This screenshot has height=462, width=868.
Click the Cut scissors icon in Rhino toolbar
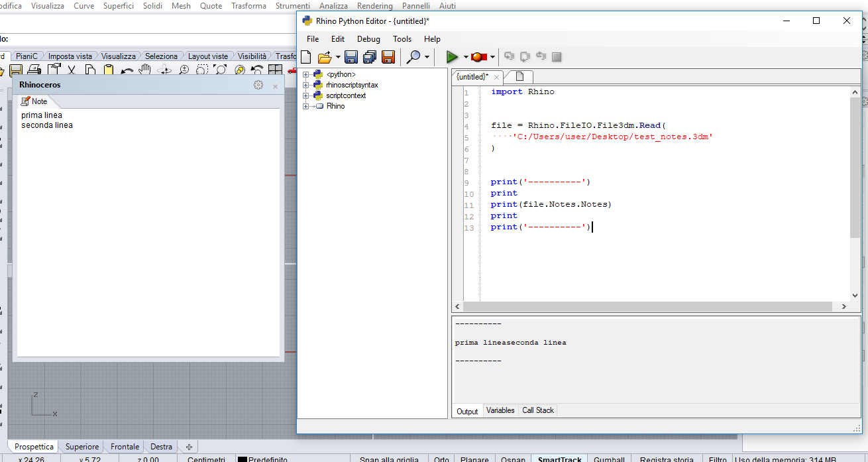(x=72, y=70)
